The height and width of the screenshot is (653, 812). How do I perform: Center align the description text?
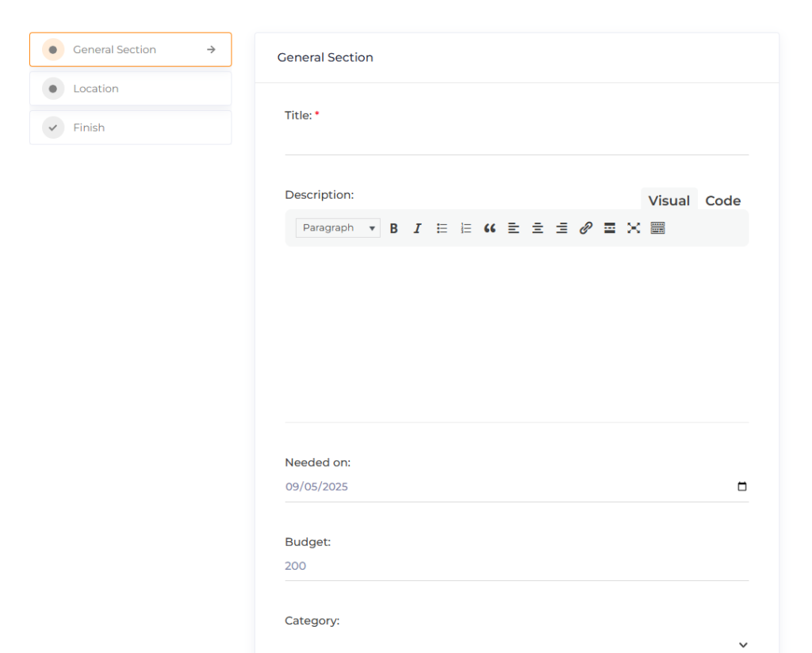[x=538, y=228]
